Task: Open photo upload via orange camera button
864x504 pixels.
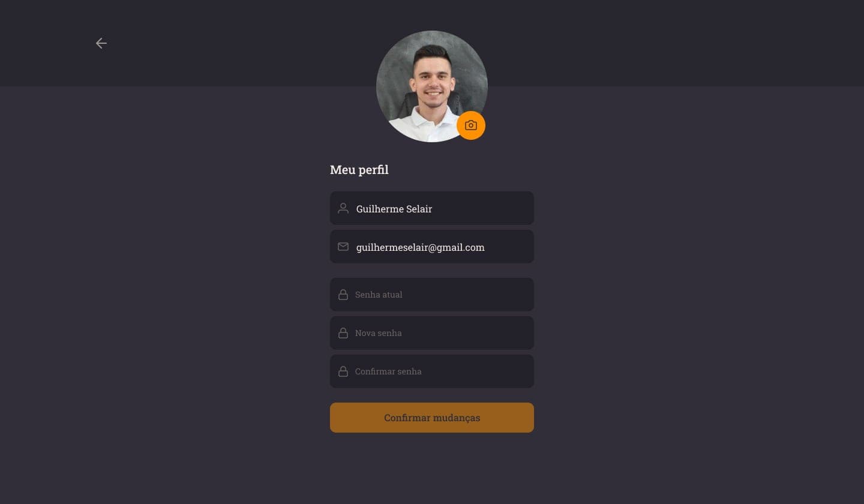Action: click(x=471, y=125)
